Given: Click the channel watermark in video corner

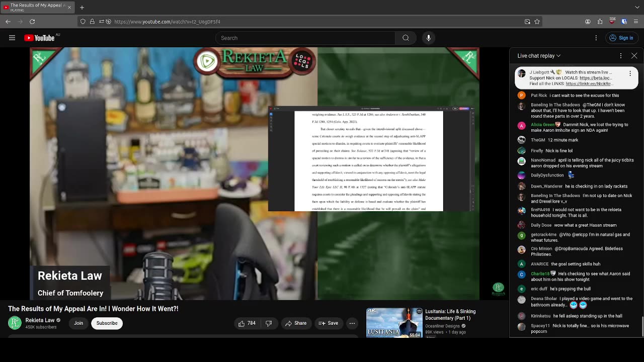Looking at the screenshot, I should 498,289.
